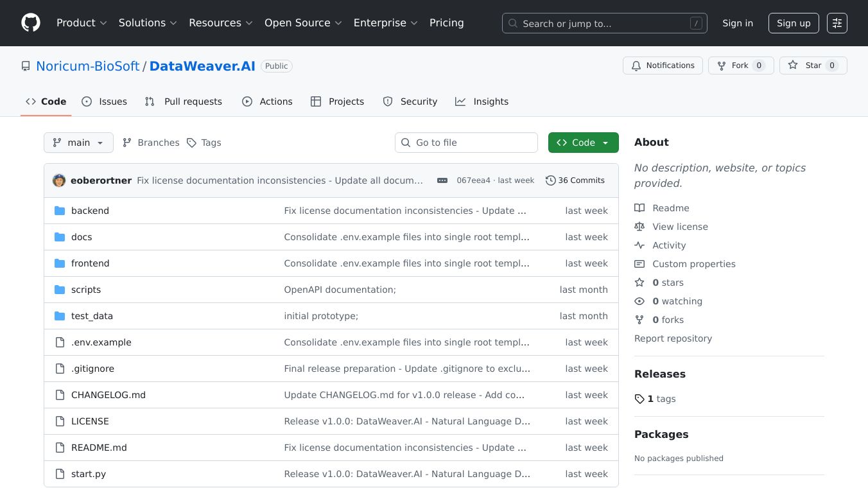Open the View license link
868x488 pixels.
pyautogui.click(x=680, y=227)
